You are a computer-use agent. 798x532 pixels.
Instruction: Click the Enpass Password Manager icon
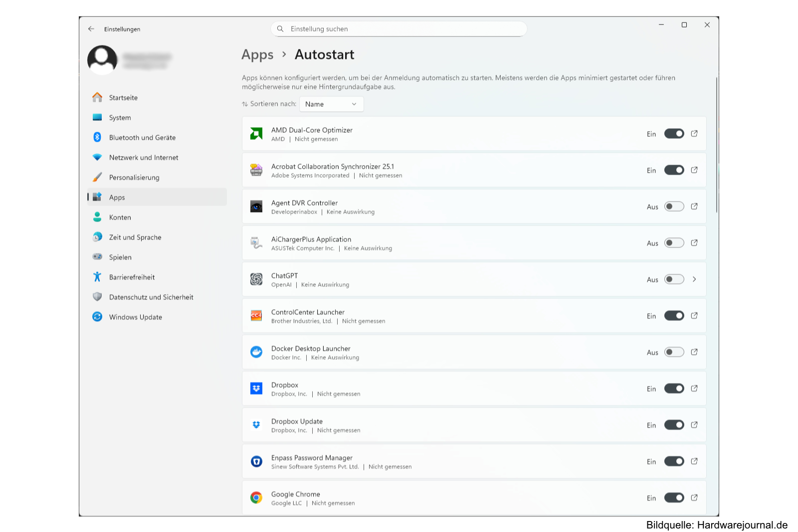(x=256, y=461)
